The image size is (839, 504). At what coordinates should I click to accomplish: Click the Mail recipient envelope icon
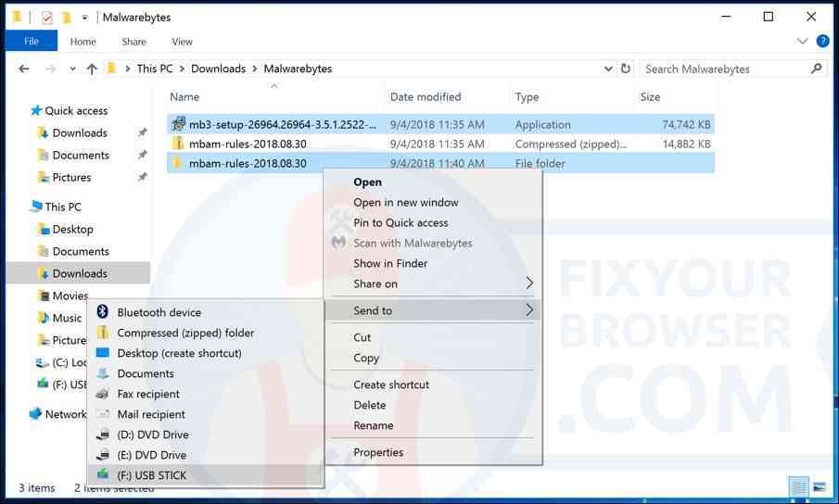(x=102, y=414)
